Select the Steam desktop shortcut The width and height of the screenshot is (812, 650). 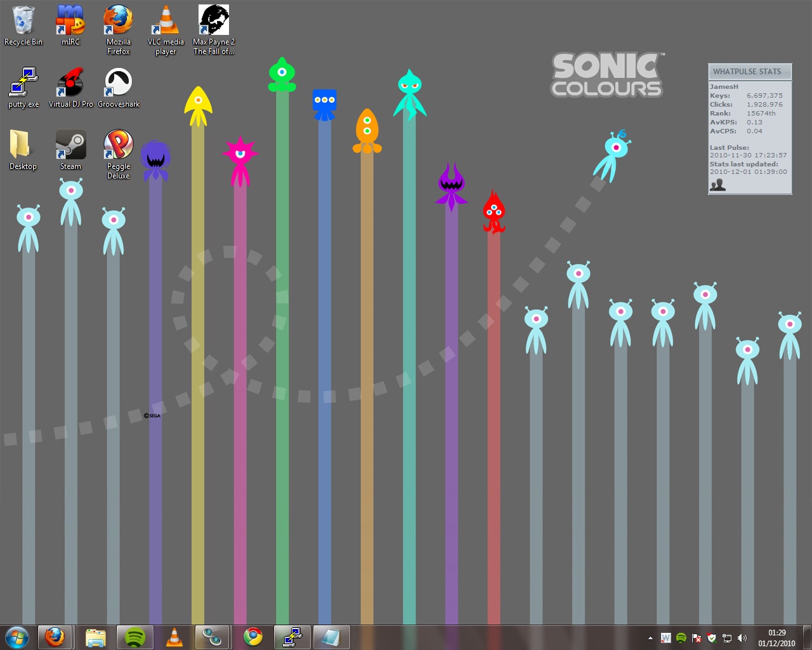click(70, 145)
